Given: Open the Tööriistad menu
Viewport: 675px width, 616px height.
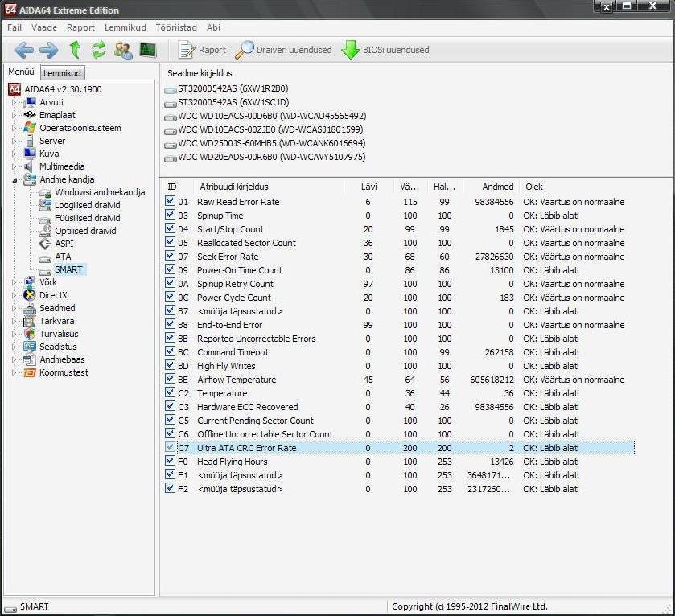Looking at the screenshot, I should click(x=176, y=27).
